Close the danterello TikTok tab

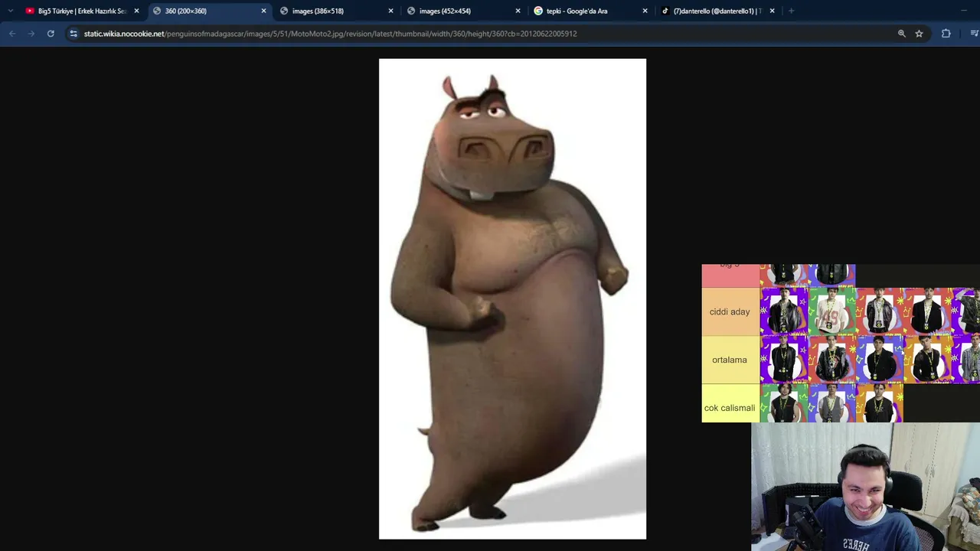coord(772,11)
